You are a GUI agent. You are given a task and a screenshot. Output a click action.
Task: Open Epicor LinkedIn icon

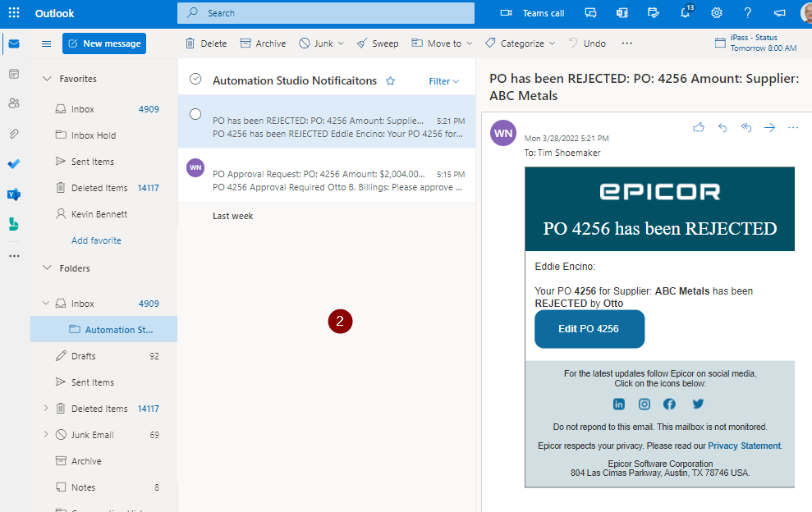[x=619, y=404]
